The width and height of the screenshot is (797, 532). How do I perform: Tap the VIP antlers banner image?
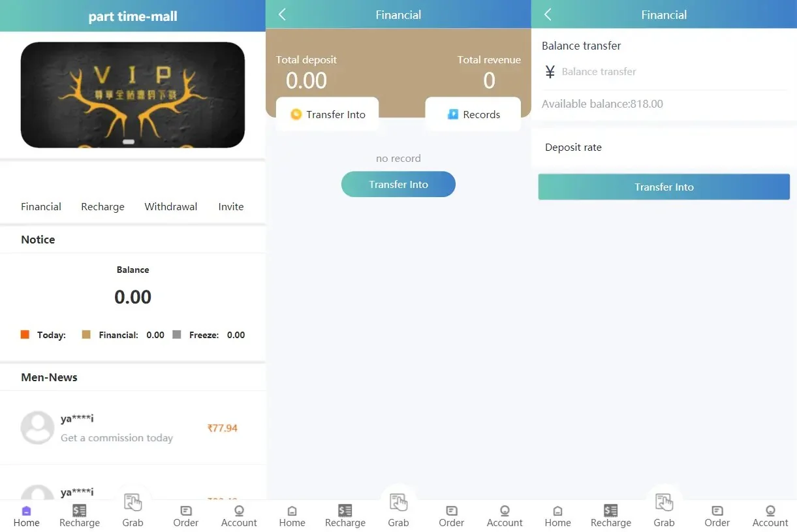click(133, 95)
